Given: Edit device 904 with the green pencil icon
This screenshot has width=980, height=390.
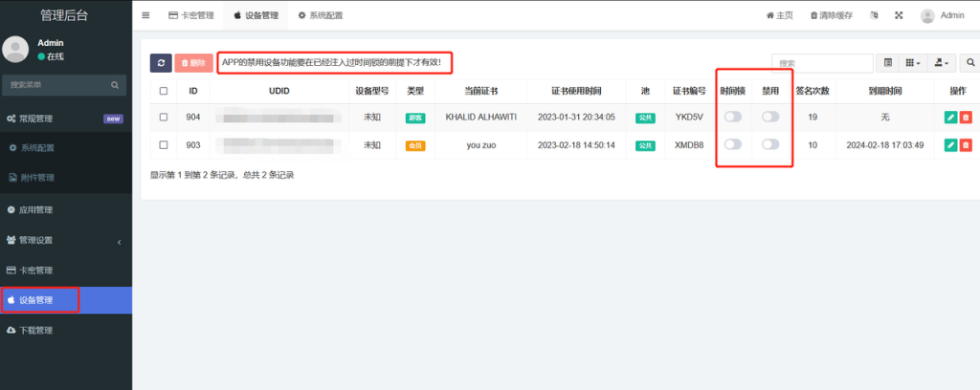Looking at the screenshot, I should pyautogui.click(x=950, y=118).
